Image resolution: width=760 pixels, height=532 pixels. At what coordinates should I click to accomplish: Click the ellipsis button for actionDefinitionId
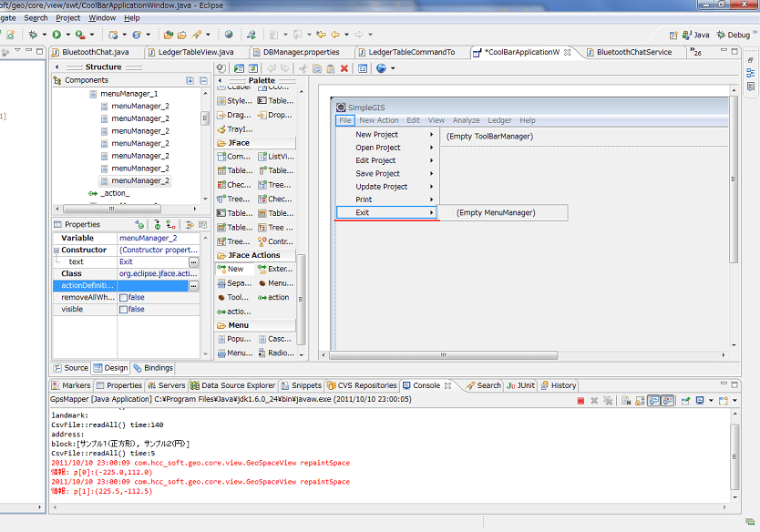pos(193,286)
